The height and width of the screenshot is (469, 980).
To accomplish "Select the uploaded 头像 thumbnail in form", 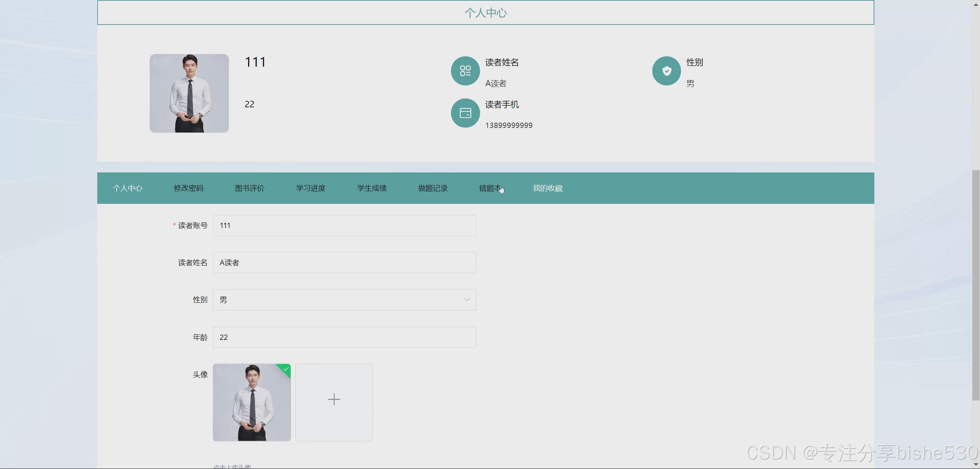I will 252,402.
